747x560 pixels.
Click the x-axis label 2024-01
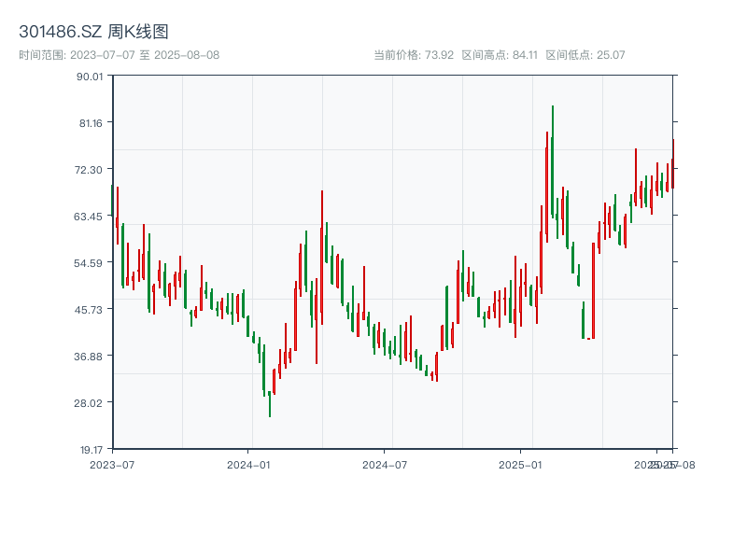coord(248,465)
